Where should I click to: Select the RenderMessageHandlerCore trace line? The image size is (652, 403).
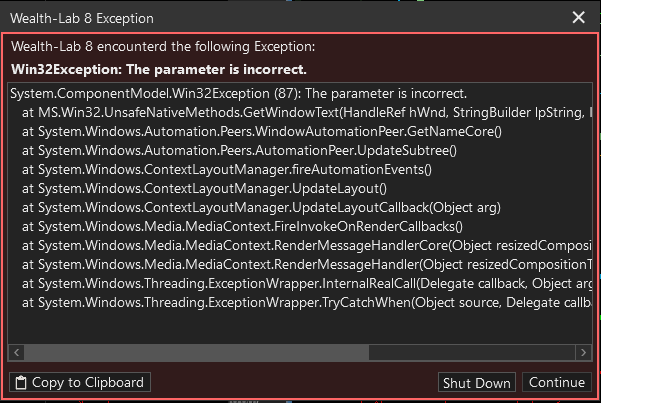[307, 246]
